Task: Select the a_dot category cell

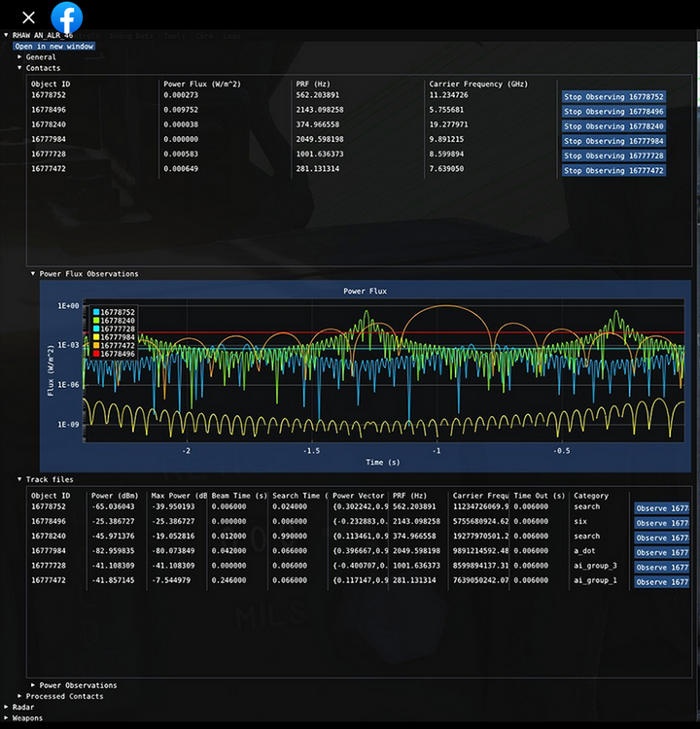Action: (x=584, y=551)
